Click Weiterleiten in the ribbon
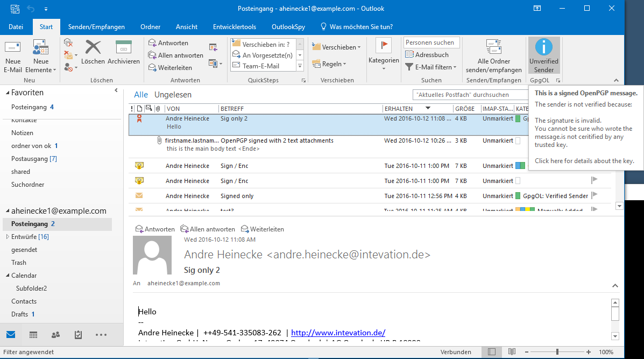The image size is (644, 359). click(170, 67)
